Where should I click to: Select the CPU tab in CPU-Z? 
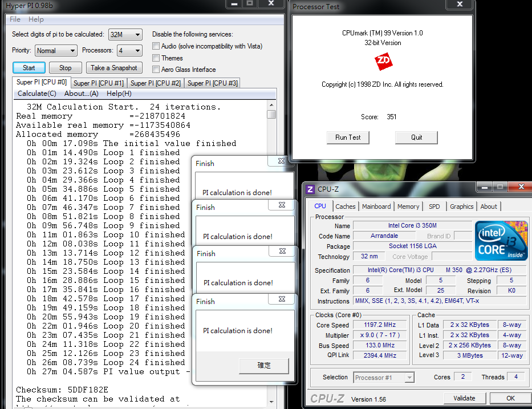click(320, 206)
